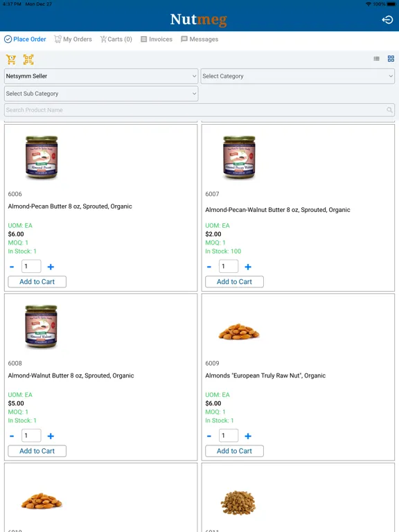Image resolution: width=399 pixels, height=532 pixels.
Task: Decrease quantity for Almonds European Raw 6009
Action: click(x=209, y=436)
